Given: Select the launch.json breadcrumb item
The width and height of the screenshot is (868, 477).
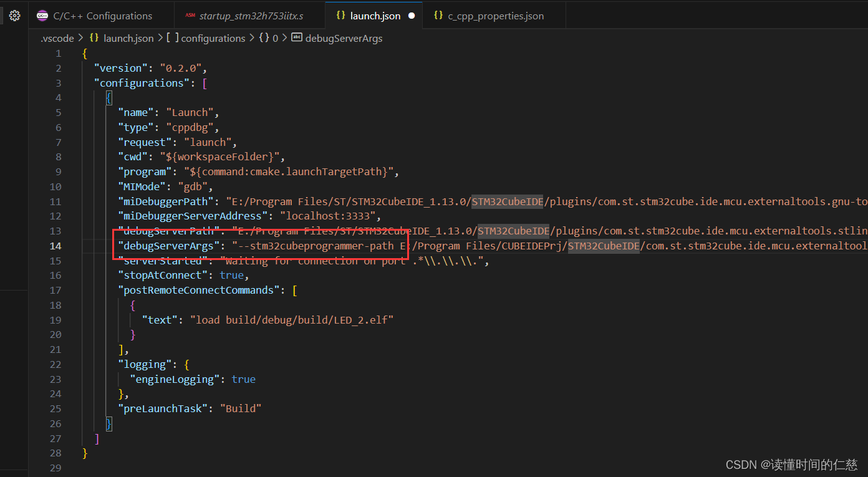Looking at the screenshot, I should [128, 37].
